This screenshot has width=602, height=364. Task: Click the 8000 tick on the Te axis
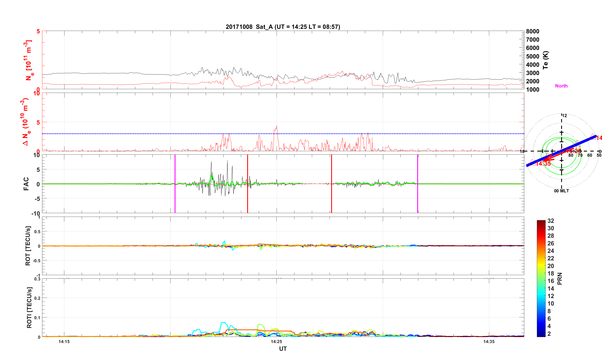pos(533,31)
